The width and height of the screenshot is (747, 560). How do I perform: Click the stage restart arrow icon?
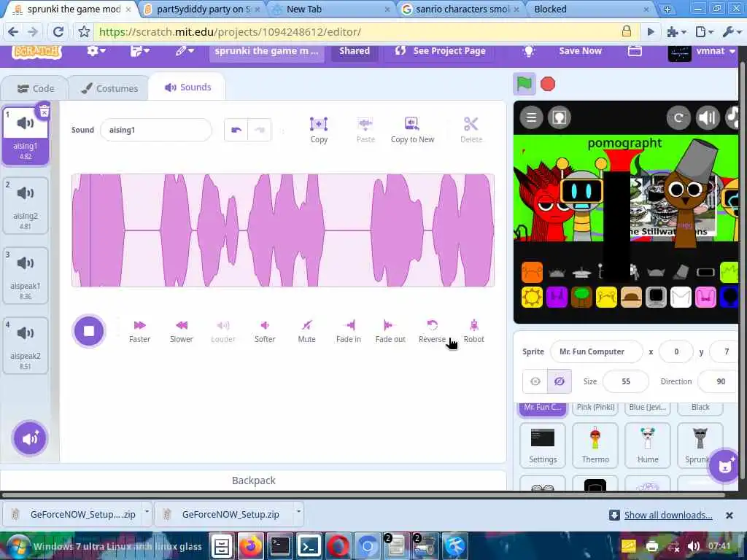click(x=678, y=117)
